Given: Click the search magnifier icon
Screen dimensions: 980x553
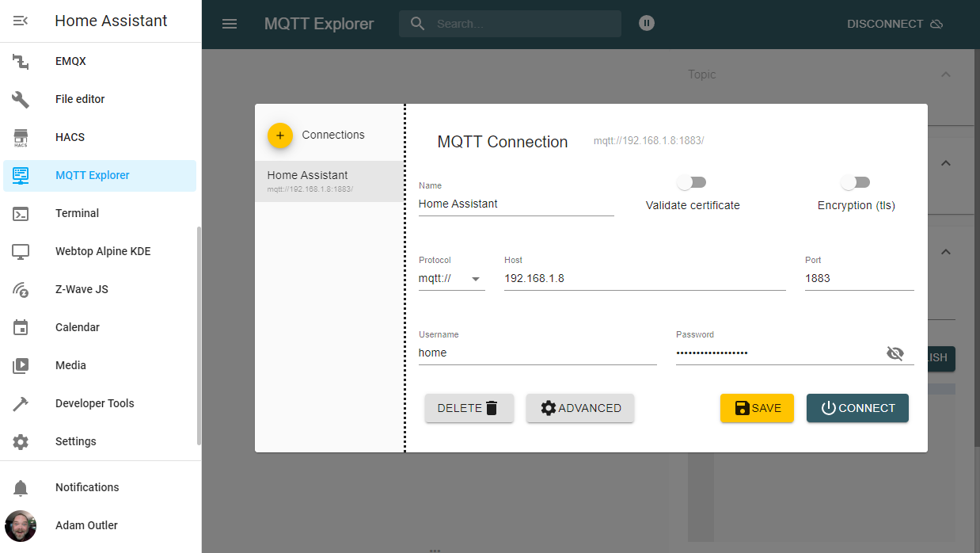Looking at the screenshot, I should [417, 24].
